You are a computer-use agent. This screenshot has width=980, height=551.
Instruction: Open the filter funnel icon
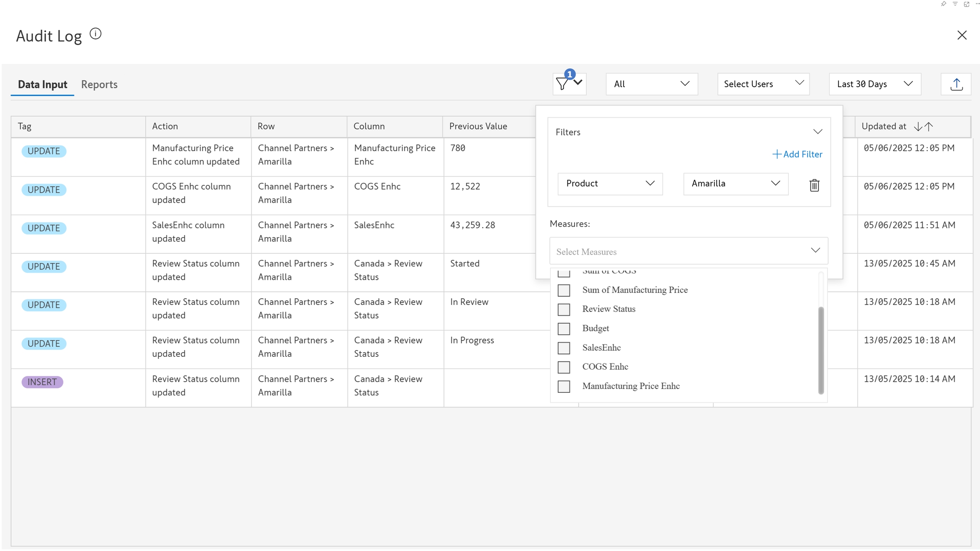[562, 84]
